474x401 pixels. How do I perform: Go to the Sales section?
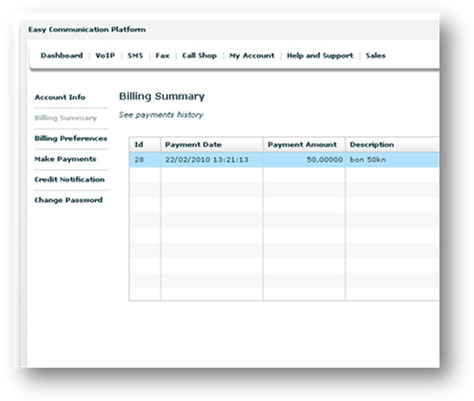pyautogui.click(x=376, y=56)
